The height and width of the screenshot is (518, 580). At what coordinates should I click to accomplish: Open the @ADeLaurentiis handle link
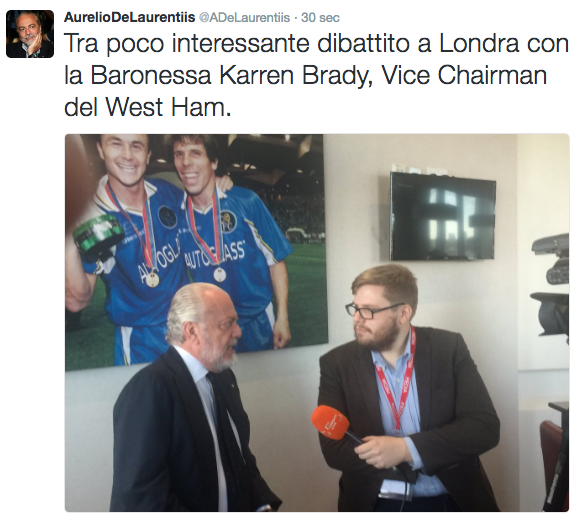click(245, 17)
